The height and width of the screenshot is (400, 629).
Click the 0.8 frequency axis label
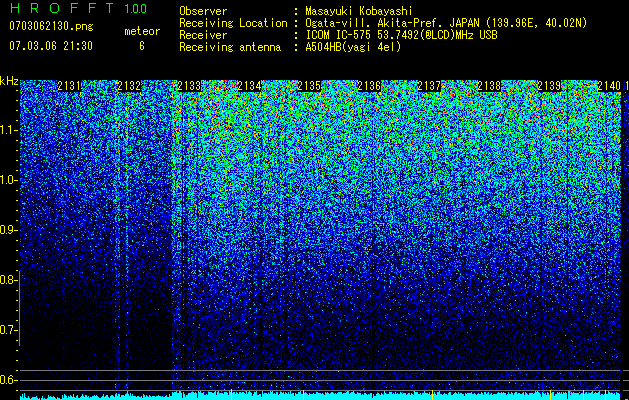[x=6, y=280]
